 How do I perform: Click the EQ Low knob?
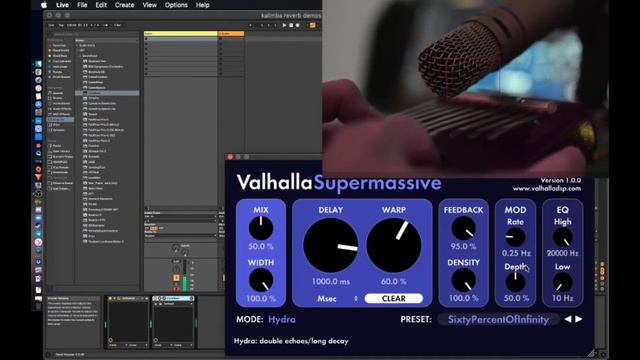click(562, 282)
